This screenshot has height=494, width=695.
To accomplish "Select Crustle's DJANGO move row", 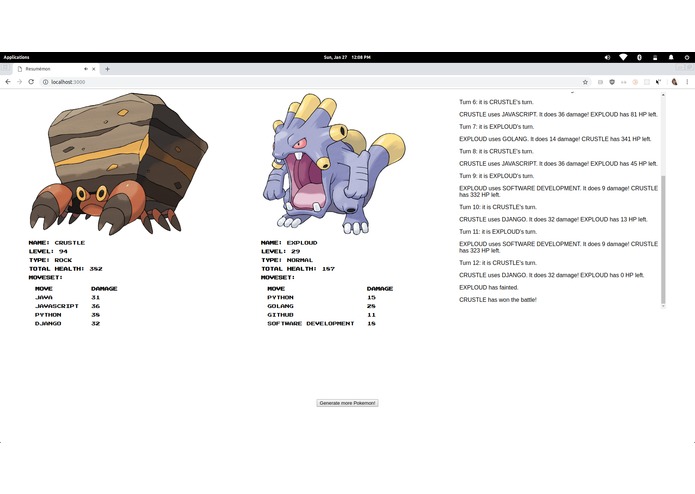I will pos(68,323).
